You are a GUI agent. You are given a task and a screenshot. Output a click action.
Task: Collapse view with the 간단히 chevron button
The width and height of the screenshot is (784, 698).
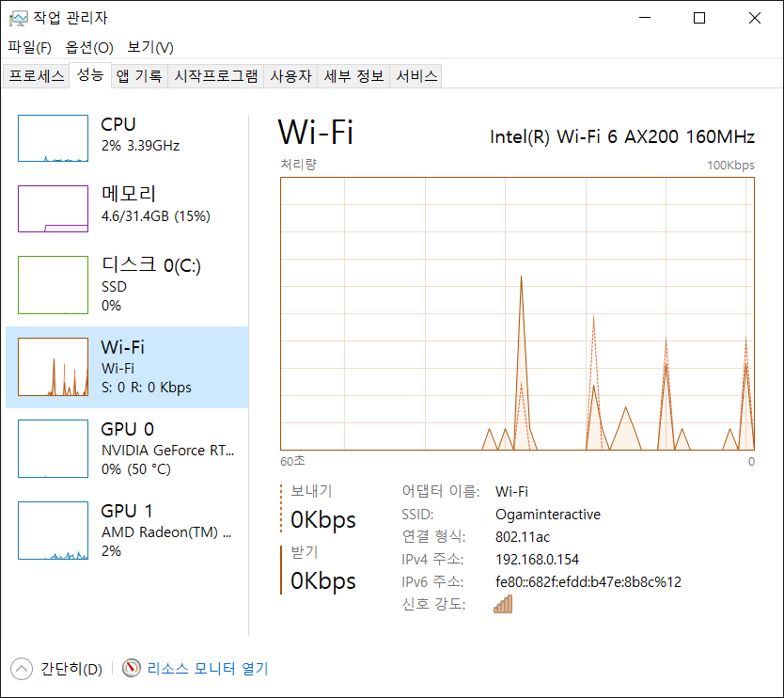[x=21, y=669]
